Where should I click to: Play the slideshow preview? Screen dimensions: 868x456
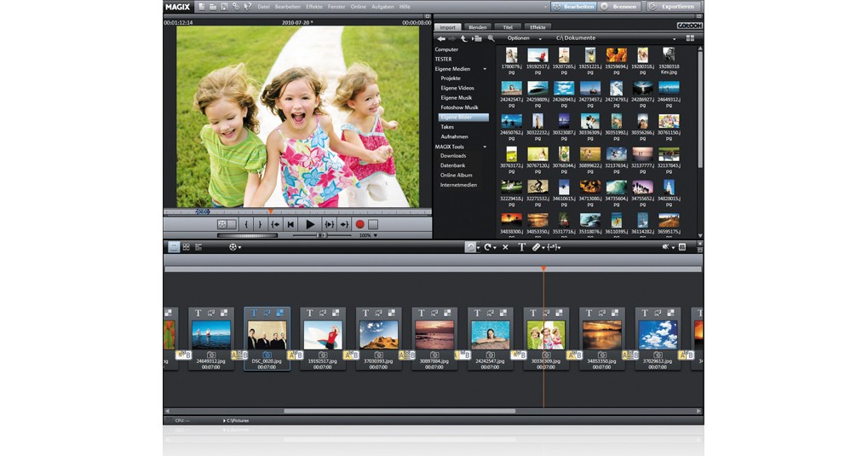pos(310,224)
